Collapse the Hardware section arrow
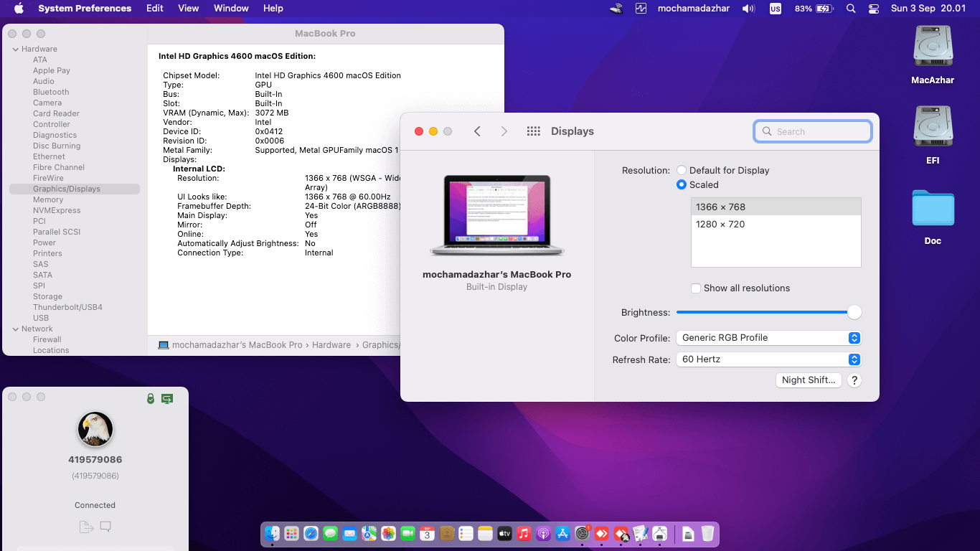The width and height of the screenshot is (980, 551). 15,50
